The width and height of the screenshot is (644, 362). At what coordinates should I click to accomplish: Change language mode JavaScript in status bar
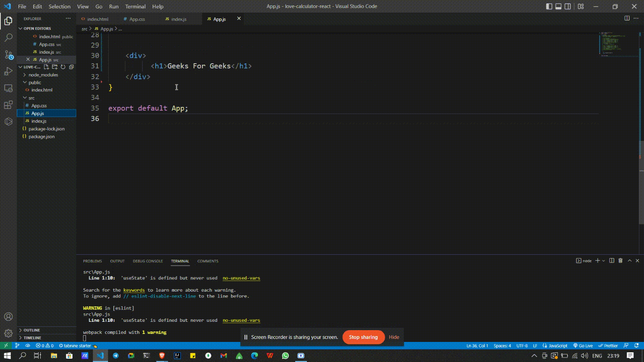[x=555, y=346]
